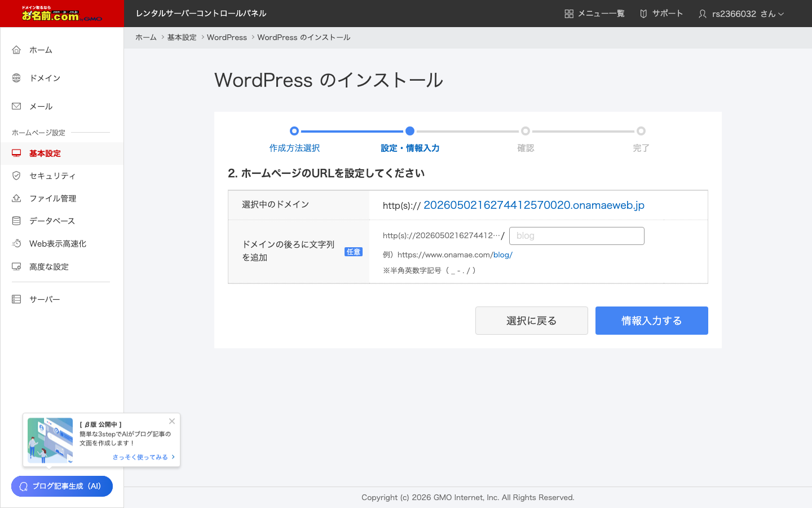Open ドメイン text in sidebar
The height and width of the screenshot is (508, 812).
pyautogui.click(x=45, y=78)
